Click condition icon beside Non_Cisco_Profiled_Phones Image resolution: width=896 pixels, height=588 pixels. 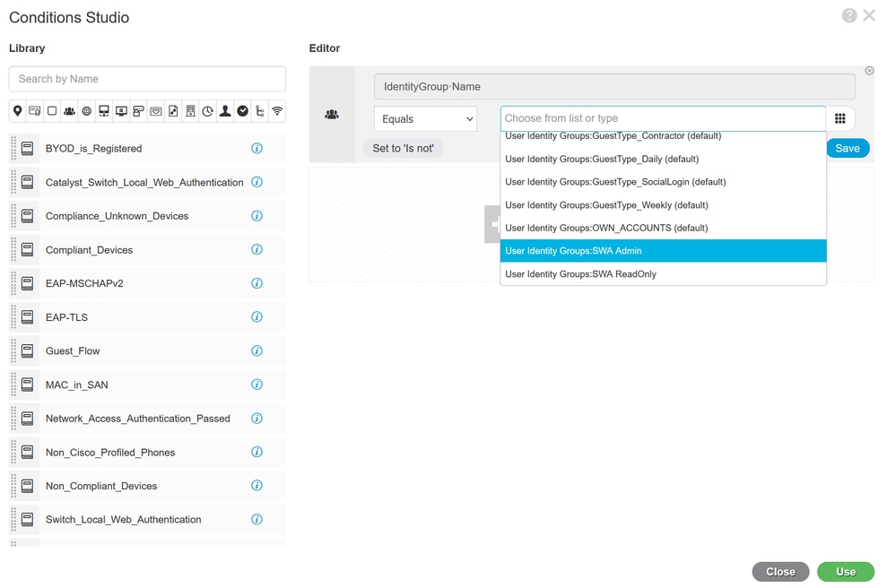point(27,452)
